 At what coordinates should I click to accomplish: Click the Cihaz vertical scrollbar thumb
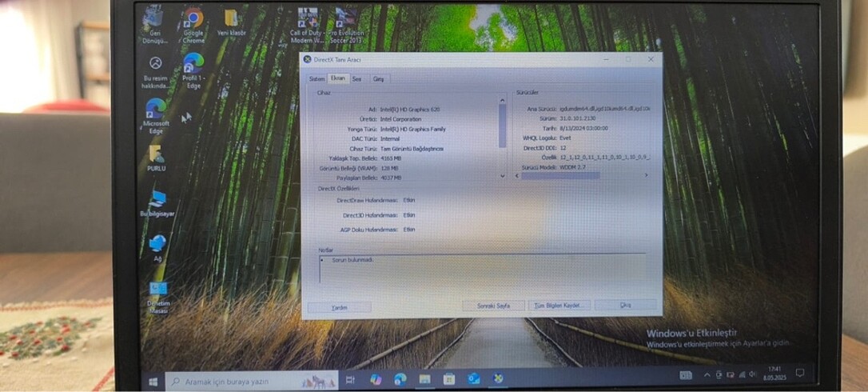[x=502, y=126]
